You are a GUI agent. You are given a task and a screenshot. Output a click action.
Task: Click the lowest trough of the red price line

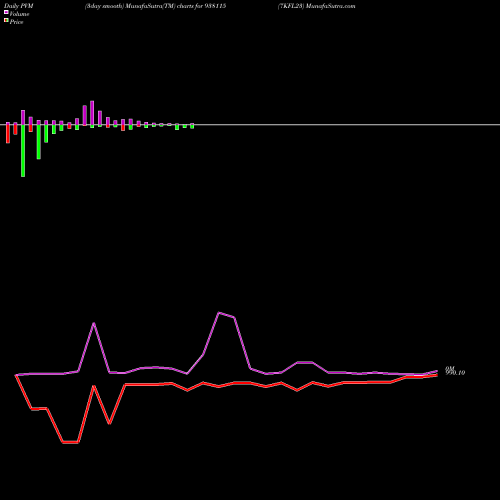tap(70, 442)
